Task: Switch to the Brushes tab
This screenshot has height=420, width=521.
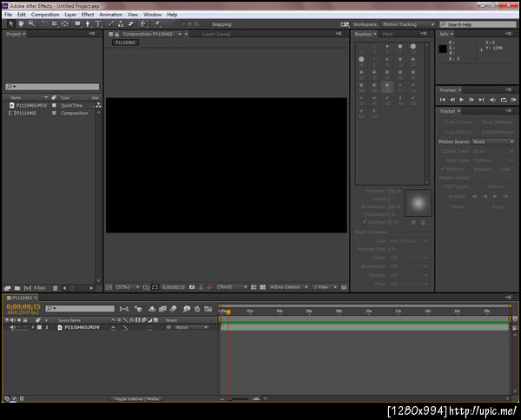Action: [363, 34]
